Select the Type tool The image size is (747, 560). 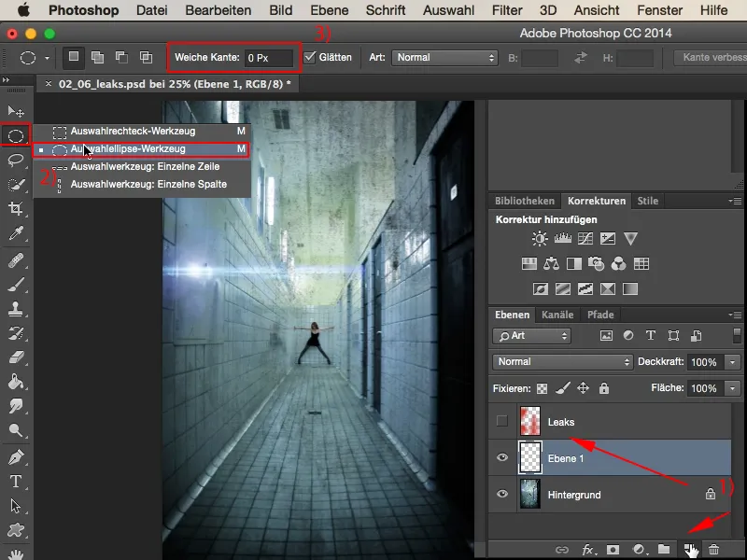(x=16, y=482)
